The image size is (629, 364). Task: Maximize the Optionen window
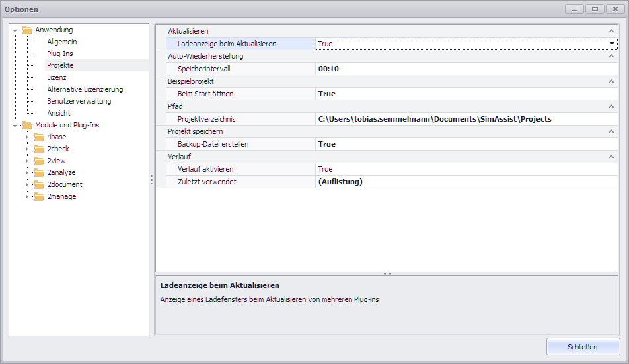click(x=595, y=9)
